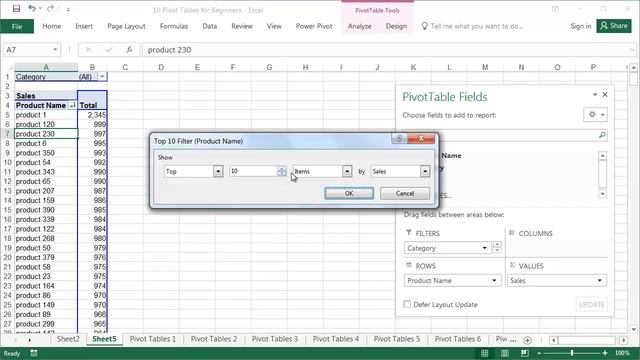
Task: Open the Category field dropdown in Filters
Action: pos(484,248)
